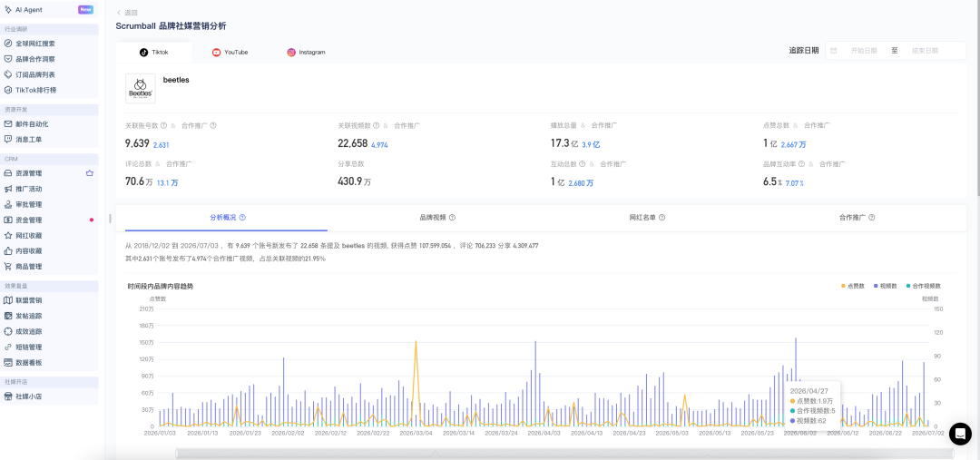Click the 消息工单 chat icon
Screen dimensions: 980x460
(8, 140)
